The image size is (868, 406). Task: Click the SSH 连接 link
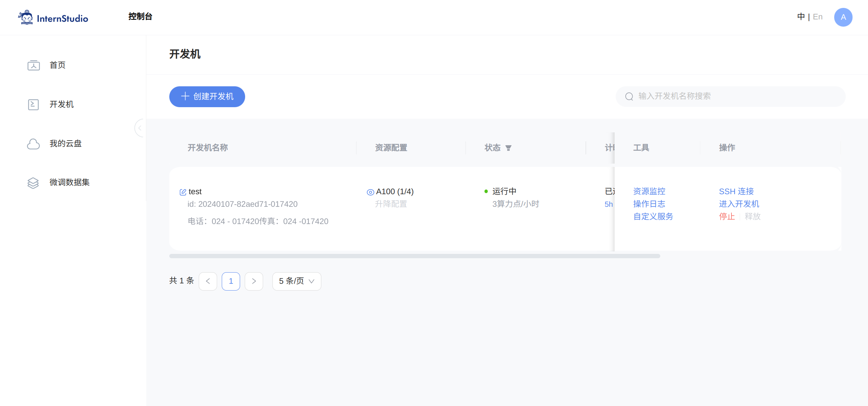pyautogui.click(x=736, y=191)
